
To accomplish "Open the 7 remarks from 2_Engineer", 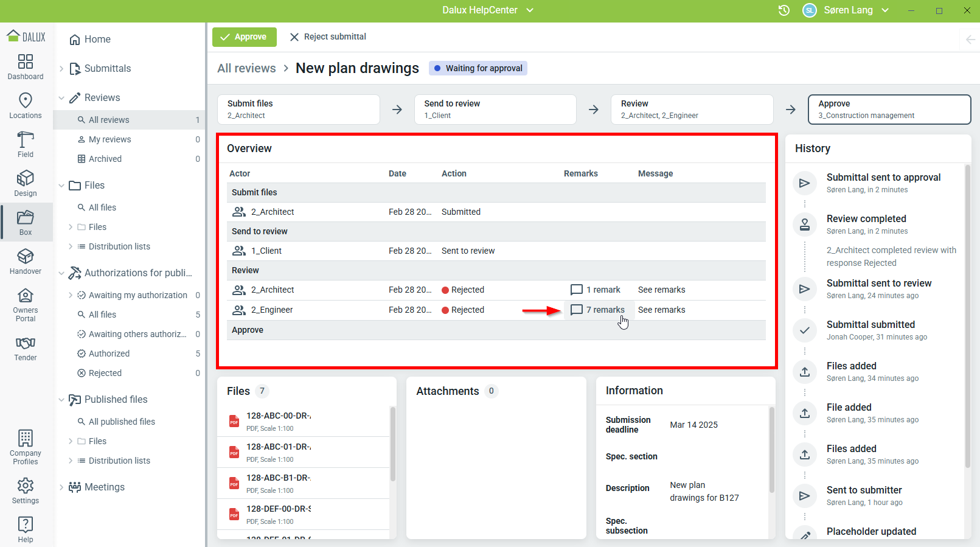I will [x=599, y=310].
